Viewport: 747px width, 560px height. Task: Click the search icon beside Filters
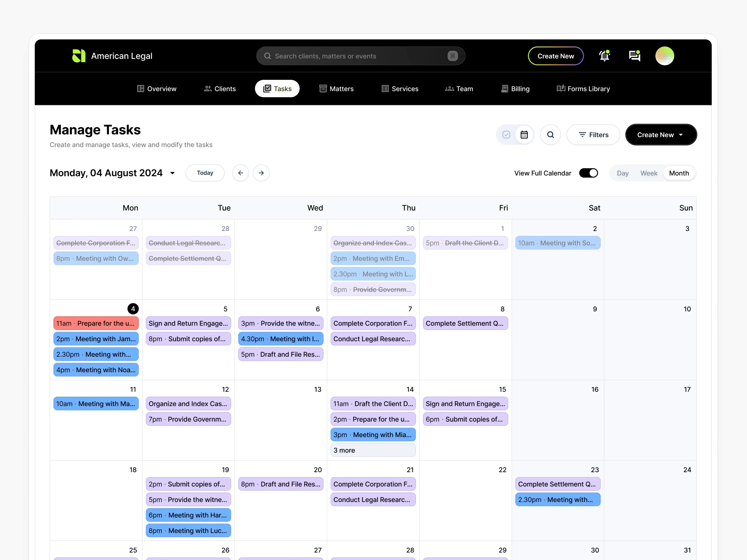[550, 135]
